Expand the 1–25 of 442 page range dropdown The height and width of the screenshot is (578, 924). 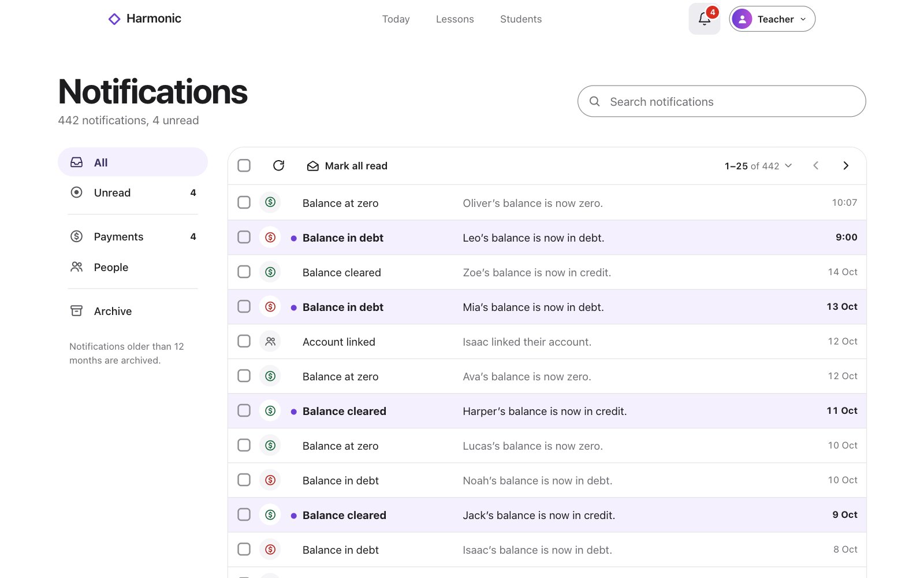[x=758, y=166]
